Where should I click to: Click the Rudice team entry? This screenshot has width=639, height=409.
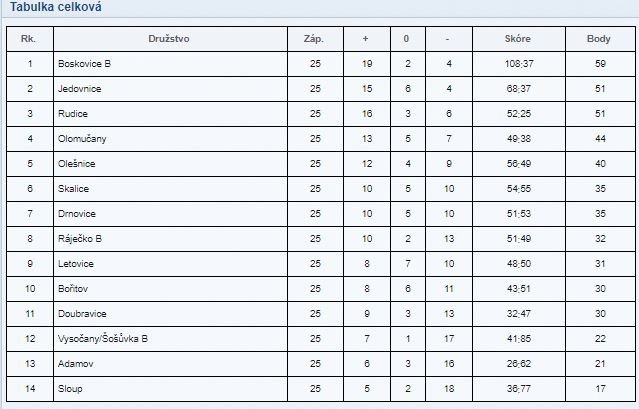point(73,114)
